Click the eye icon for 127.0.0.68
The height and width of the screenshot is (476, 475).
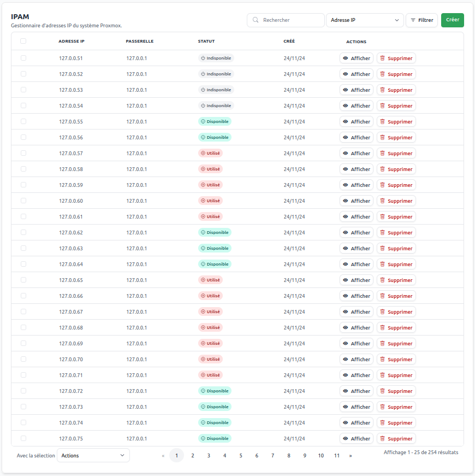[x=346, y=328]
